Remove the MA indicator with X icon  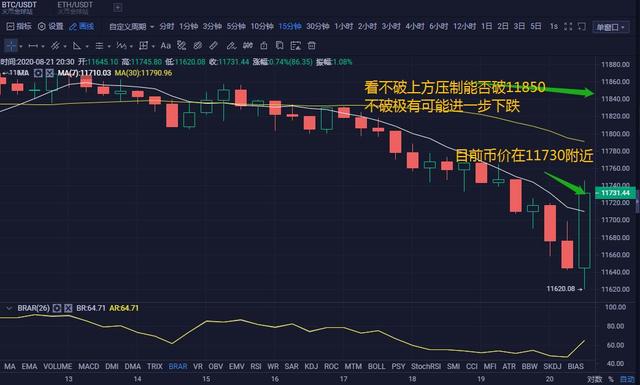[49, 73]
